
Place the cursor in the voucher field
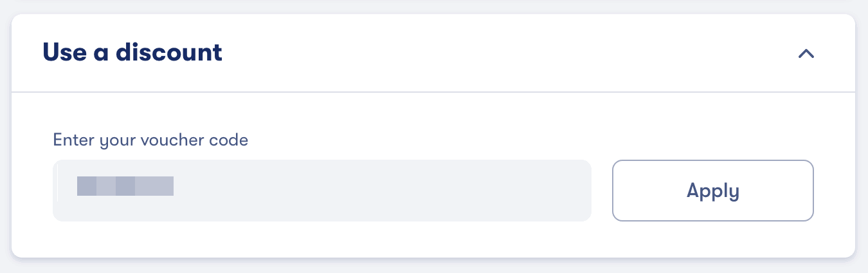[321, 191]
